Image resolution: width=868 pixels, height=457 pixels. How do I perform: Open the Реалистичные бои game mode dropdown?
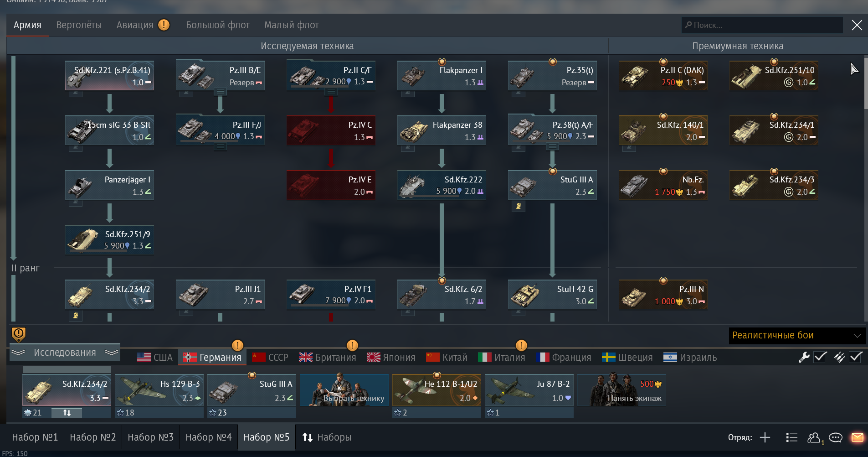point(796,335)
